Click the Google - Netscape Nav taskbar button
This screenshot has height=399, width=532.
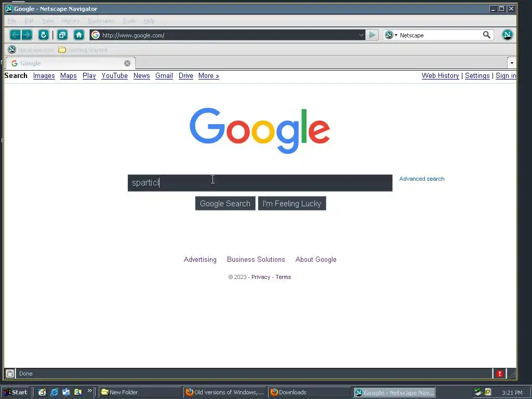[x=394, y=393]
